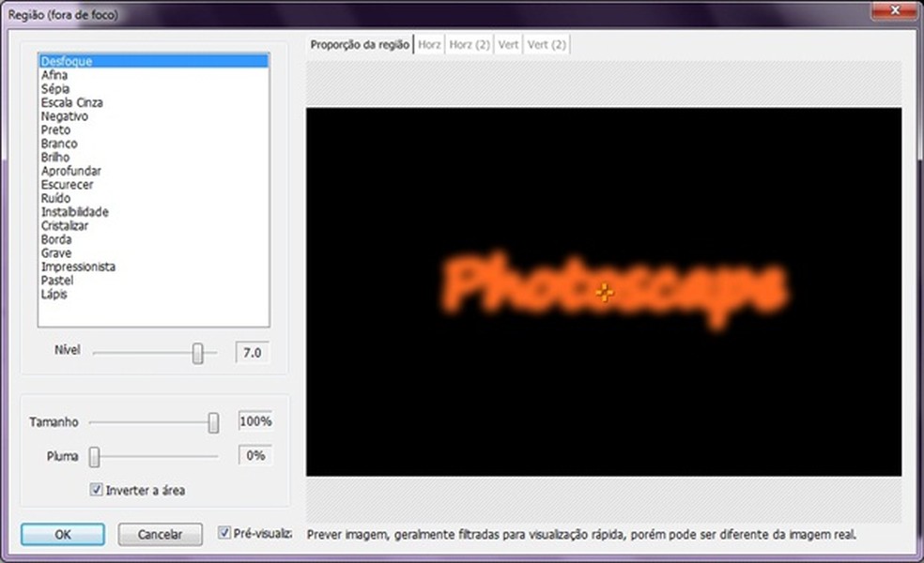
Task: Confirm with the OK button
Action: 63,534
